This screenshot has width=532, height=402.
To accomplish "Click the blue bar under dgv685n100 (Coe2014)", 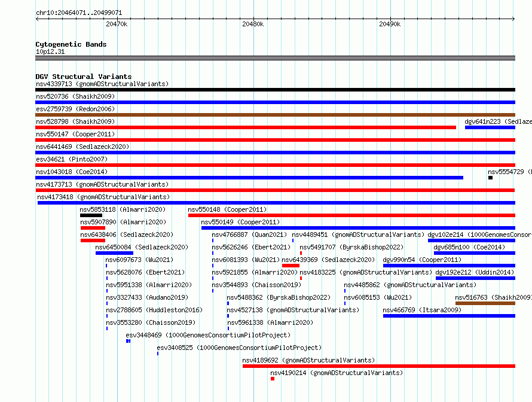I will pyautogui.click(x=475, y=253).
